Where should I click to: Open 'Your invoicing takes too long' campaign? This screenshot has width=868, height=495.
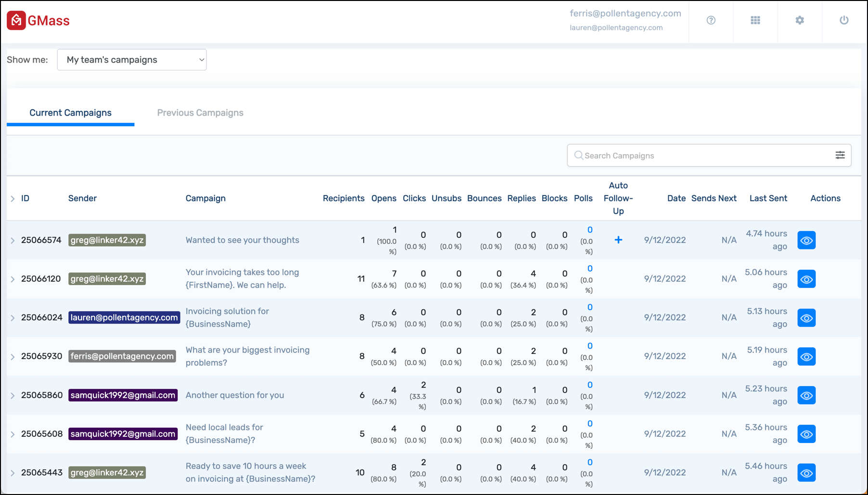(242, 279)
